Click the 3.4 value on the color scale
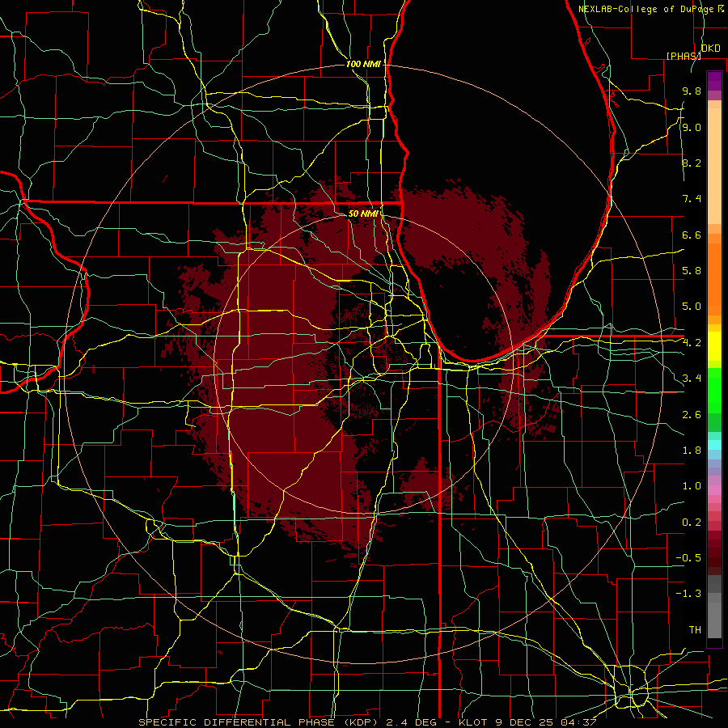 click(692, 379)
